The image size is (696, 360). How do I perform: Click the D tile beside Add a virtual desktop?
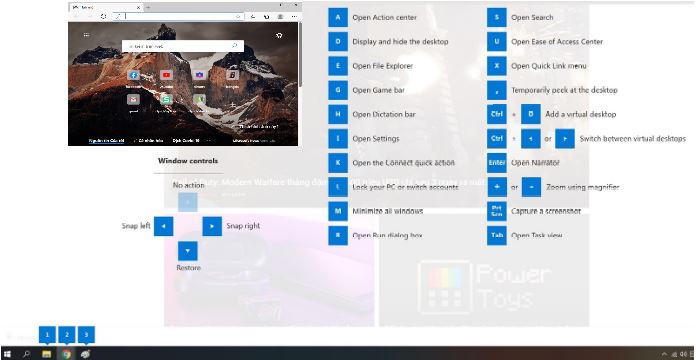pos(530,114)
